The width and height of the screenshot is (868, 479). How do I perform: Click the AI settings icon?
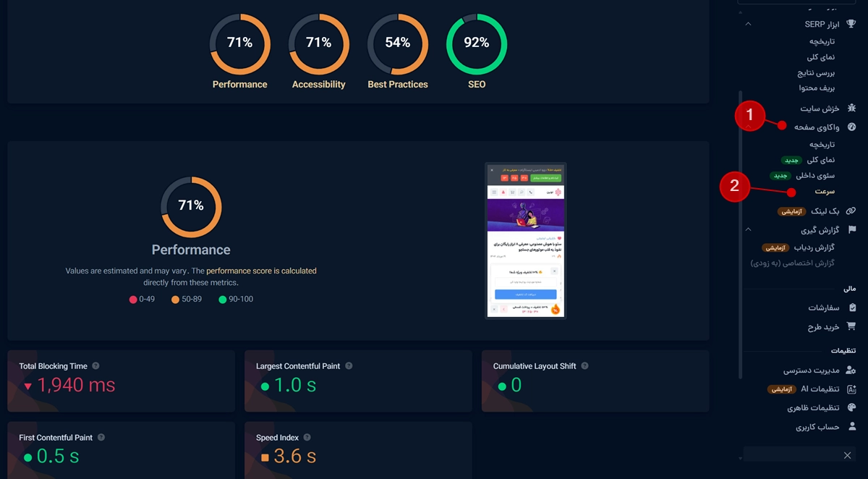(x=851, y=389)
